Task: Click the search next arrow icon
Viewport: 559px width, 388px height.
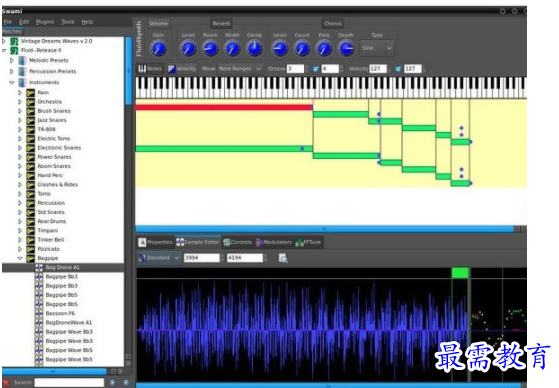Action: click(126, 382)
